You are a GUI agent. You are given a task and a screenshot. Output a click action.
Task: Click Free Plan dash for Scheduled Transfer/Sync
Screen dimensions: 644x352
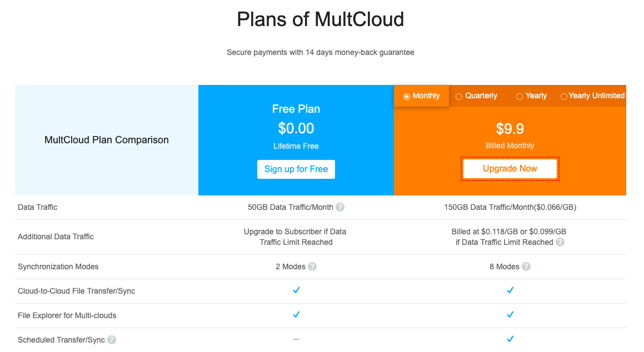(296, 339)
